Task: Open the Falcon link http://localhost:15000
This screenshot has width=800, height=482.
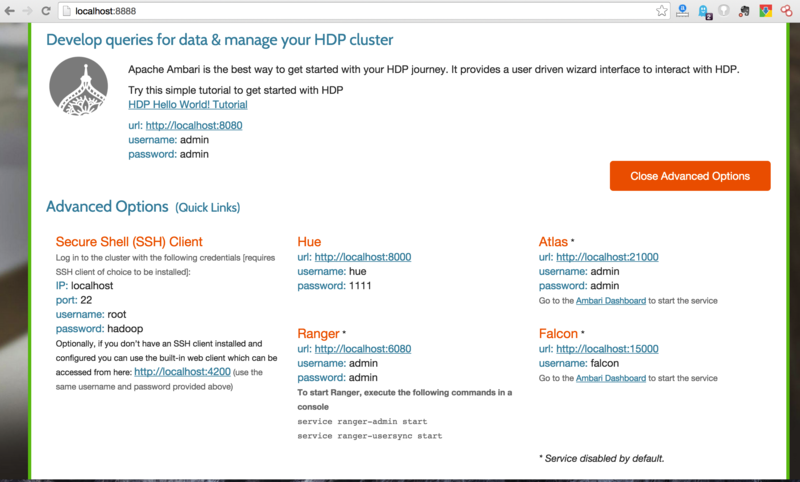Action: (607, 349)
